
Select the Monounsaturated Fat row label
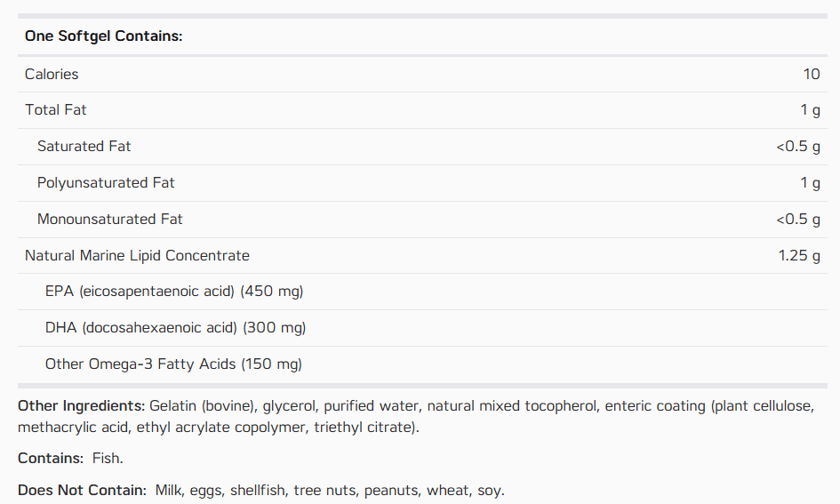point(110,219)
